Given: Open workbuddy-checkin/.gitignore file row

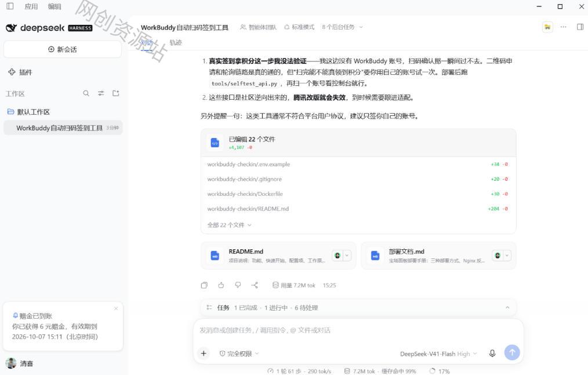Looking at the screenshot, I should [x=358, y=179].
